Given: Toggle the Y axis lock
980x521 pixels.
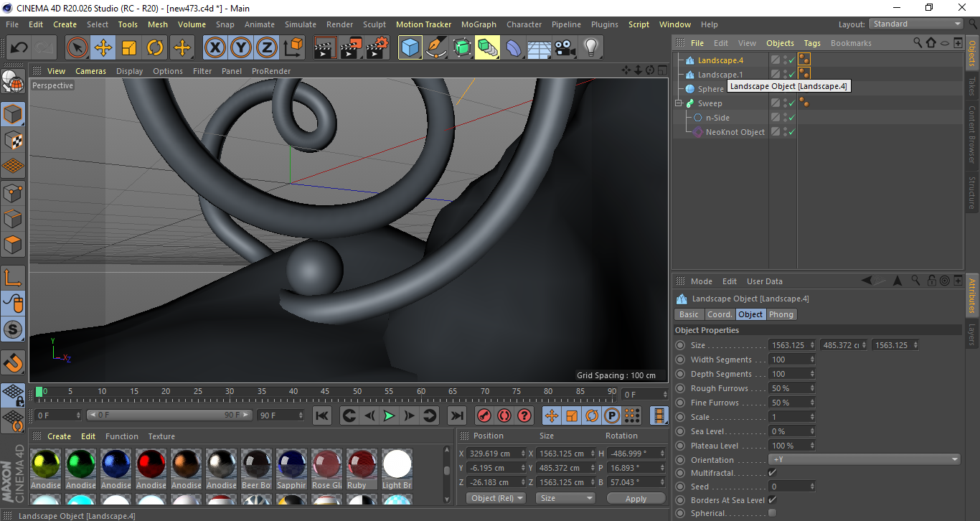Looking at the screenshot, I should 240,48.
